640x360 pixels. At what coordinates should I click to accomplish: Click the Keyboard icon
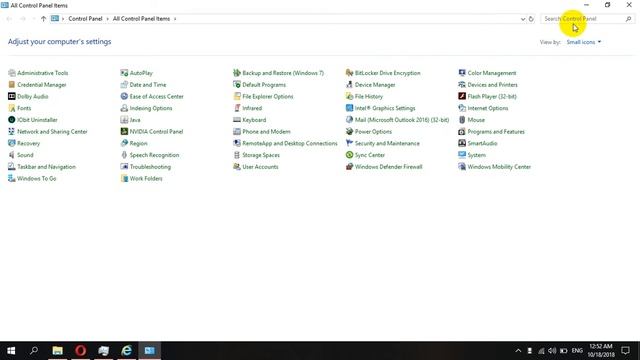(237, 120)
